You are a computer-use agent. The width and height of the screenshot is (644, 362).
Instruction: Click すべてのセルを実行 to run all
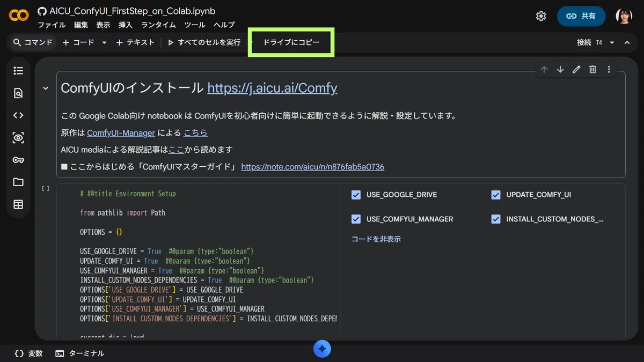tap(204, 42)
